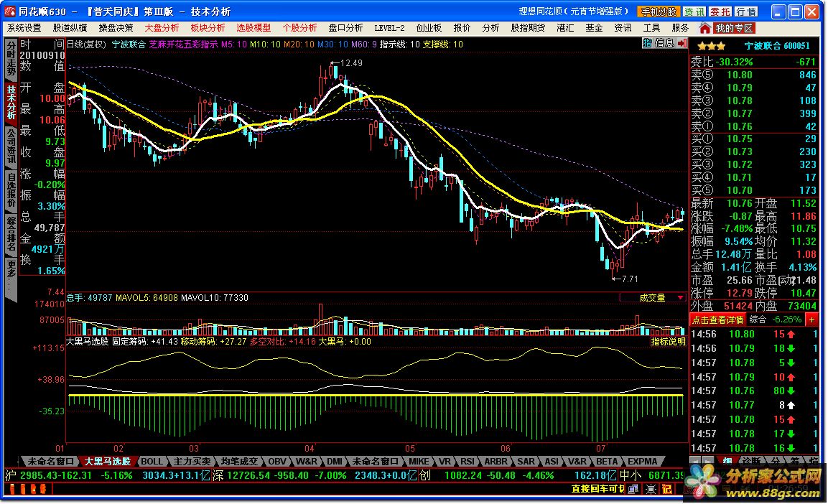Select the SAR indicator tab
Screen dimensions: 828x504
click(526, 461)
